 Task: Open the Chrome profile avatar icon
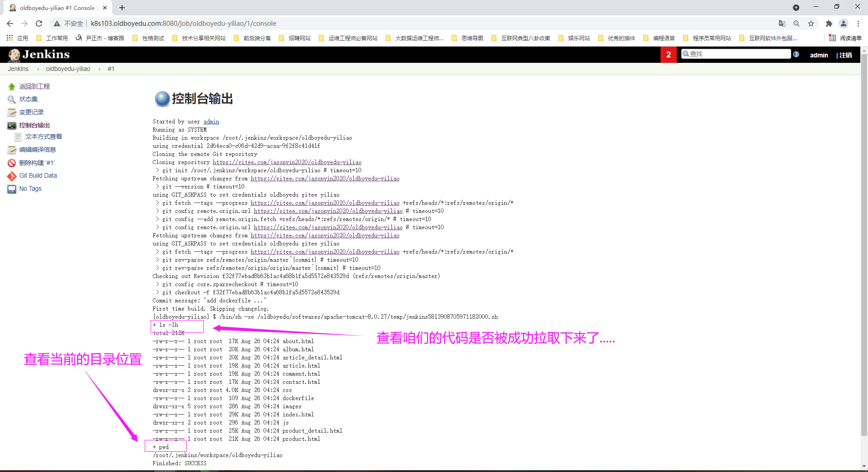(843, 24)
